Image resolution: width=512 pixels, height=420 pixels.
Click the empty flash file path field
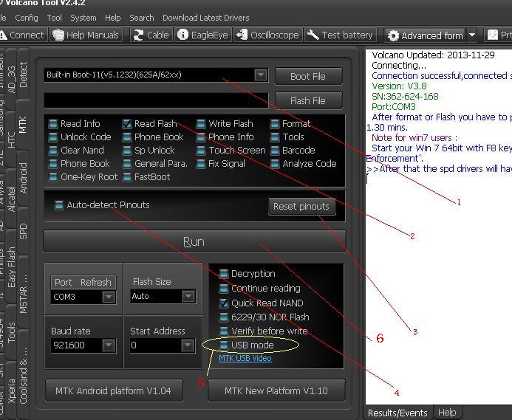[x=156, y=100]
